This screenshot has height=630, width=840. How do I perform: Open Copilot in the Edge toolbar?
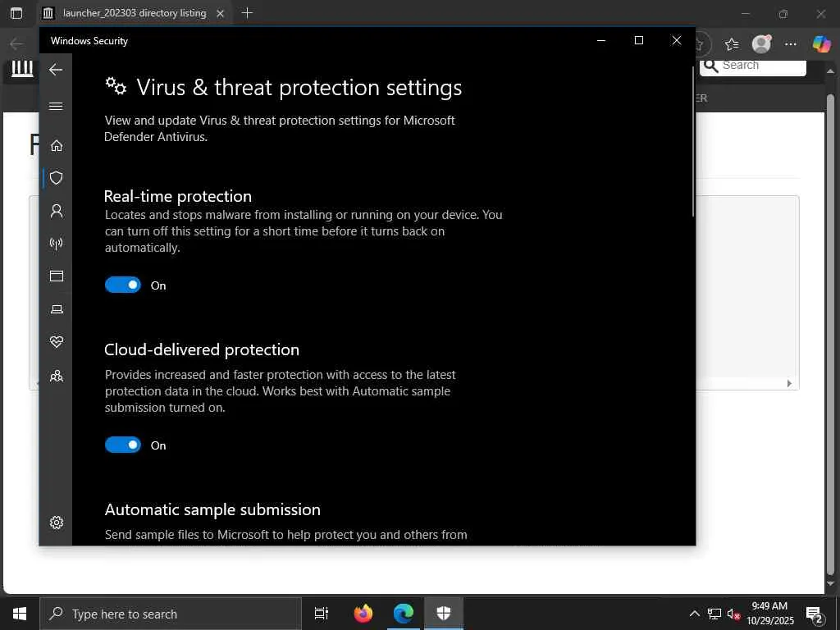821,44
